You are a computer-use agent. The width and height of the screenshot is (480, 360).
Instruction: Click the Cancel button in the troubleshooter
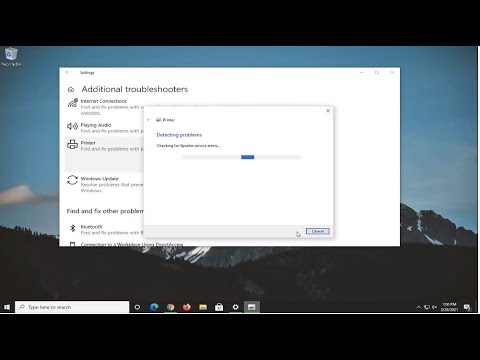point(318,231)
